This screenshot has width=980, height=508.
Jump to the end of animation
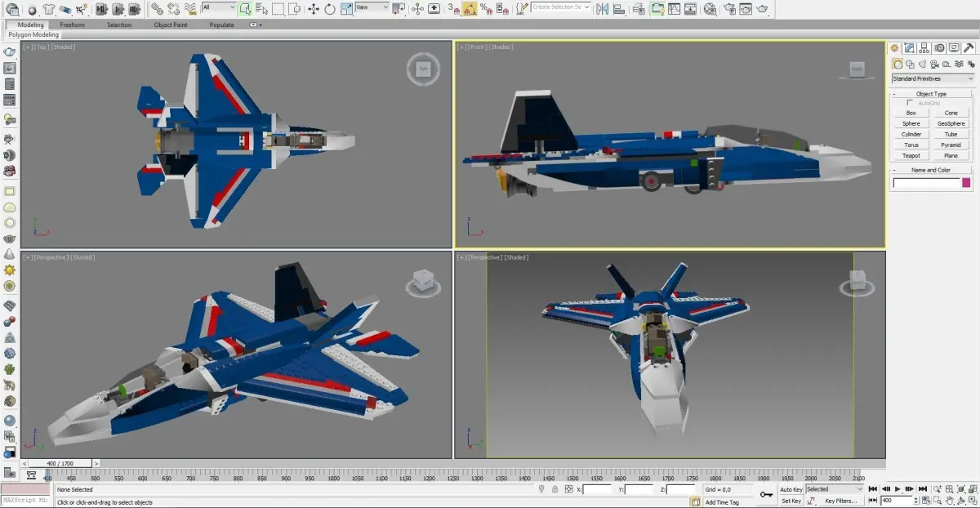pyautogui.click(x=923, y=489)
